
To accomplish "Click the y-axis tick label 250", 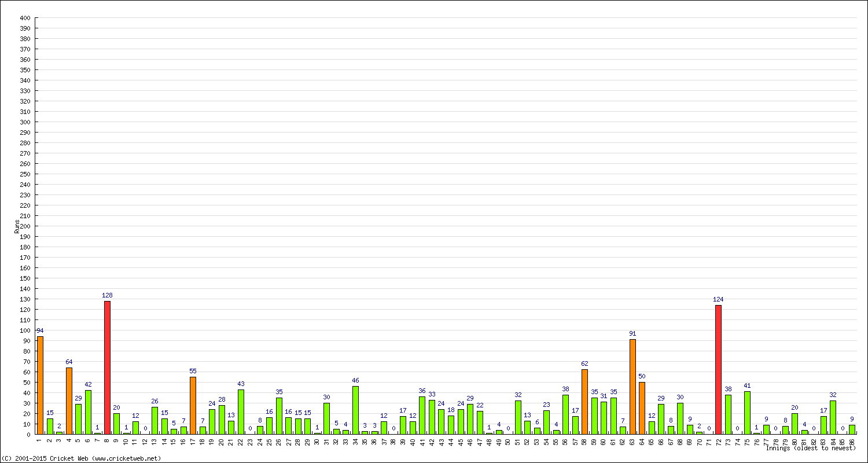I will 24,174.
